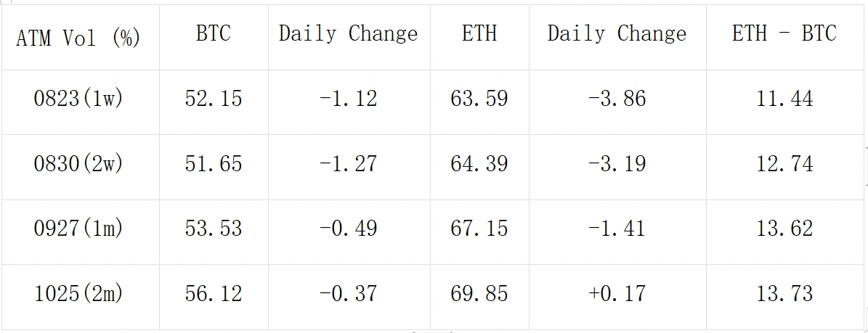Select the ETH column header
This screenshot has height=333, width=868.
(x=479, y=33)
